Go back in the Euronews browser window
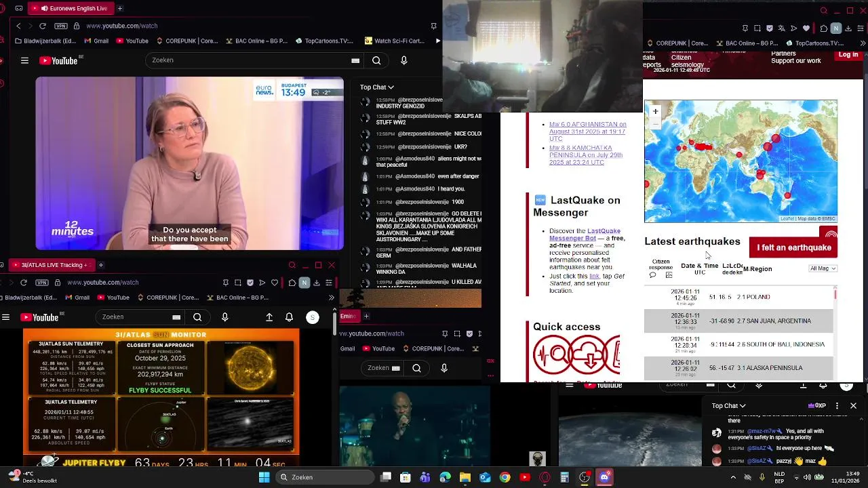This screenshot has width=868, height=488. coord(18,26)
